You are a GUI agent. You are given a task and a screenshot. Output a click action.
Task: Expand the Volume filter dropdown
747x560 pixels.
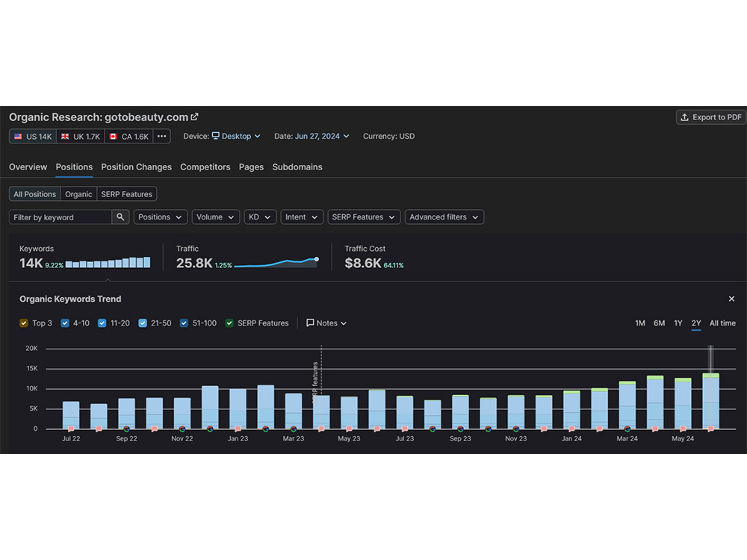coord(215,217)
